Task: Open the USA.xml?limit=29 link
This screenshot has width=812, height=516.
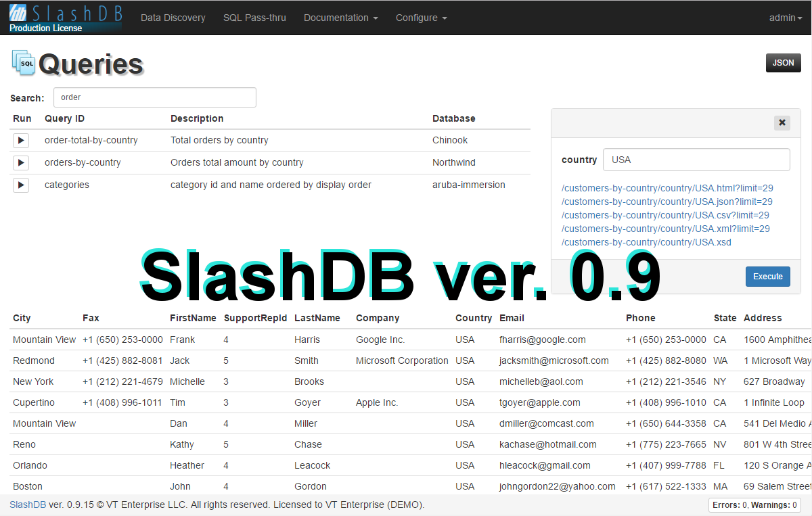Action: tap(666, 229)
